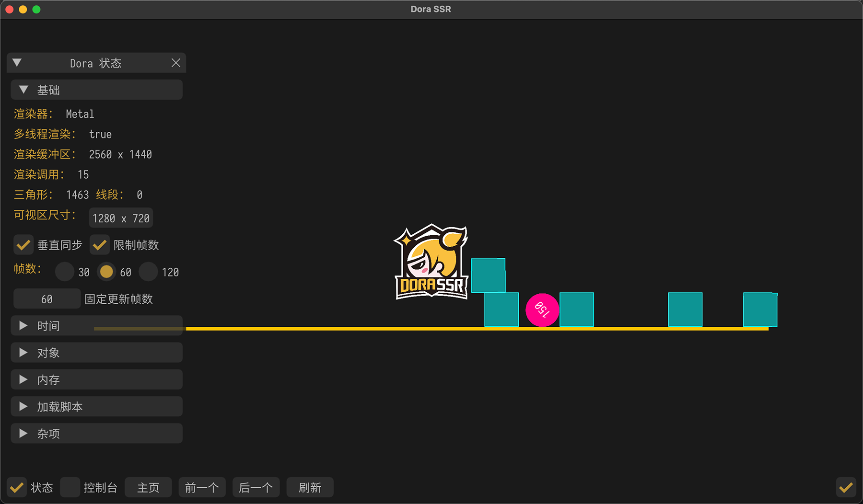Expand the 内存 section
The height and width of the screenshot is (504, 863).
(23, 380)
